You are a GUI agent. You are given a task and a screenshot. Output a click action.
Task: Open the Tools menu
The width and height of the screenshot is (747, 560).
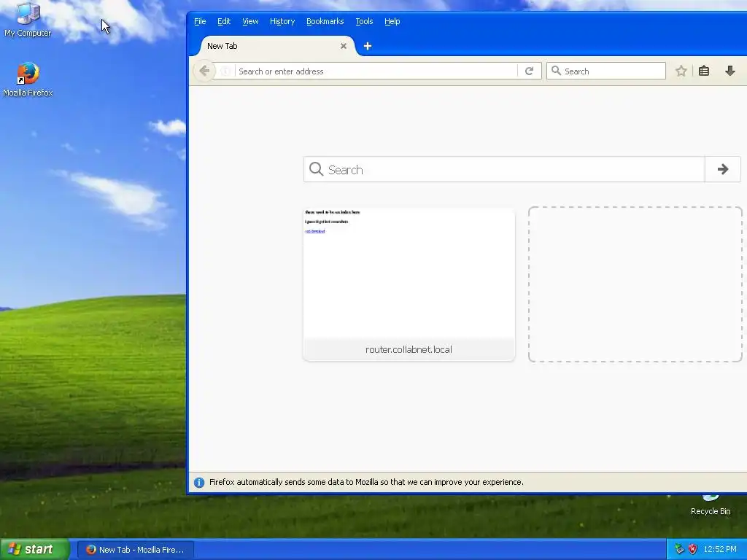[364, 21]
